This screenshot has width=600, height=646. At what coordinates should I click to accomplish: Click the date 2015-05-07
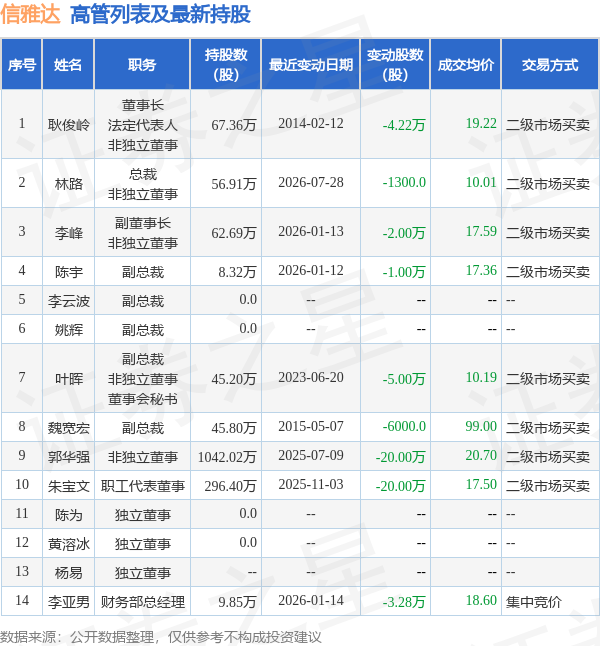(x=311, y=426)
